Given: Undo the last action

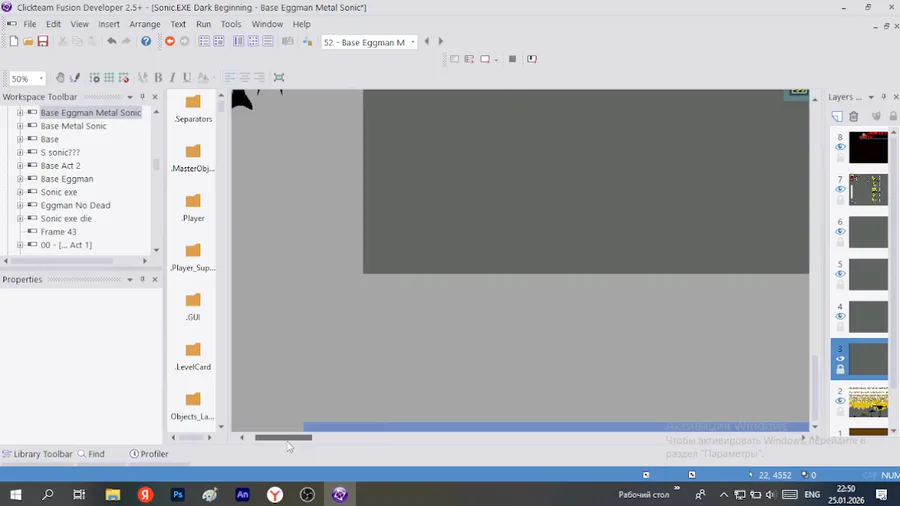Looking at the screenshot, I should click(x=112, y=41).
